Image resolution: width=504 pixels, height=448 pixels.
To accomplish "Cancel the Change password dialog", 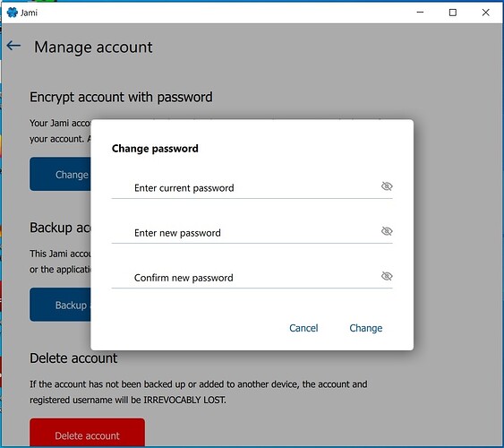I will click(303, 328).
